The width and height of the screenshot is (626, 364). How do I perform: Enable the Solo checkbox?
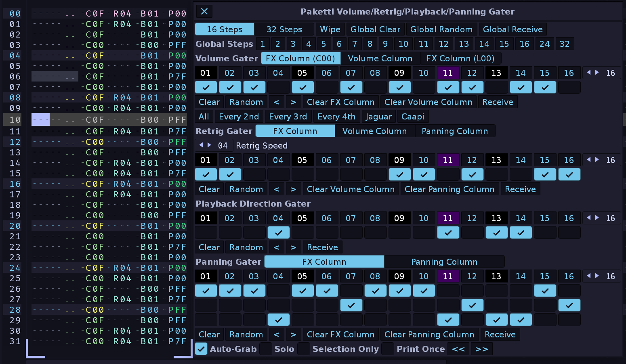pyautogui.click(x=266, y=349)
